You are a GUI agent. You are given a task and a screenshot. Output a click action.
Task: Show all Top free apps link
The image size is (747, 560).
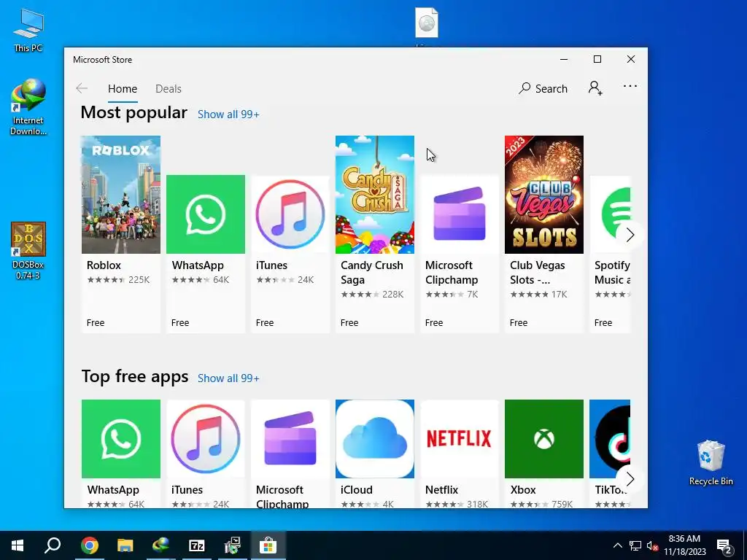(x=228, y=378)
